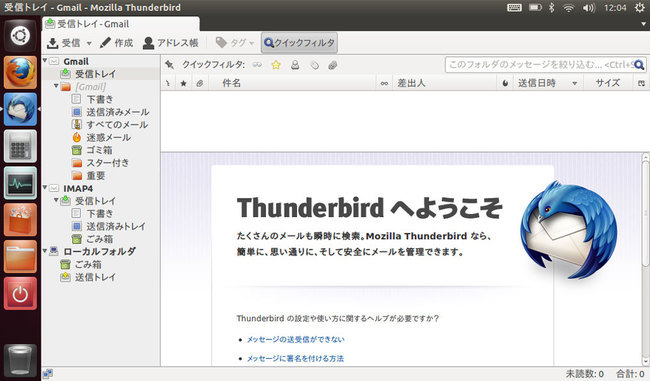Open the tab list dropdown arrow
This screenshot has height=381, width=650.
[643, 24]
